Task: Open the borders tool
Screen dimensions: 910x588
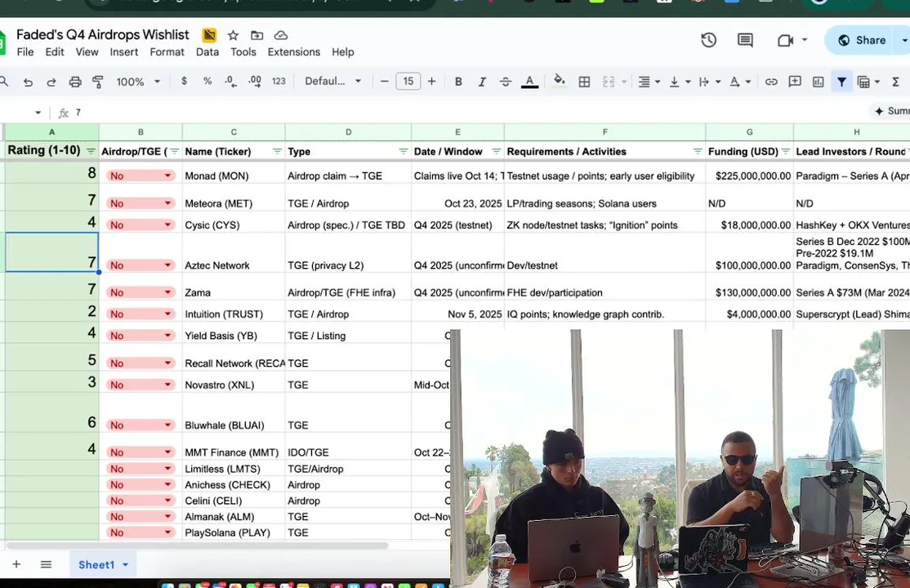Action: [x=584, y=82]
